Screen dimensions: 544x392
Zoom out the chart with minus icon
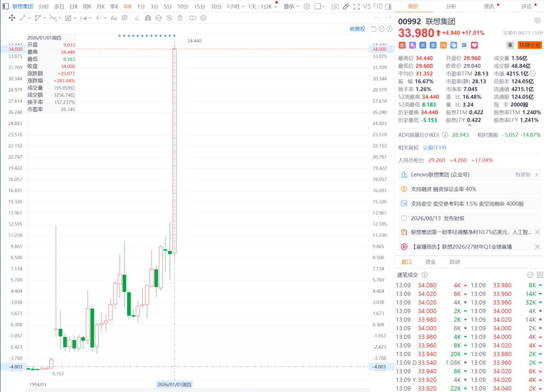[382, 29]
